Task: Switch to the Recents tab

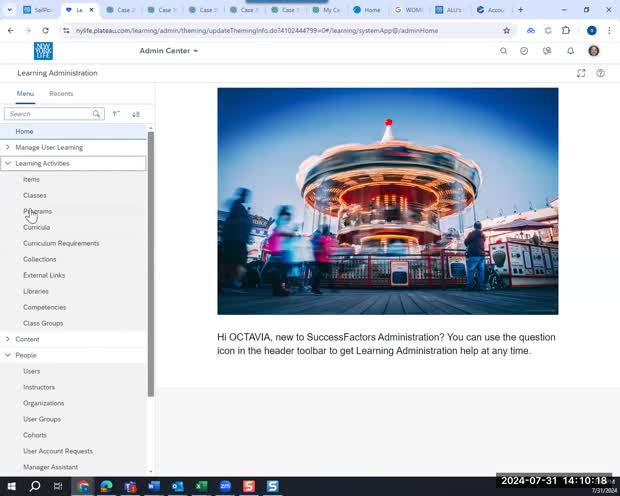Action: [x=61, y=94]
